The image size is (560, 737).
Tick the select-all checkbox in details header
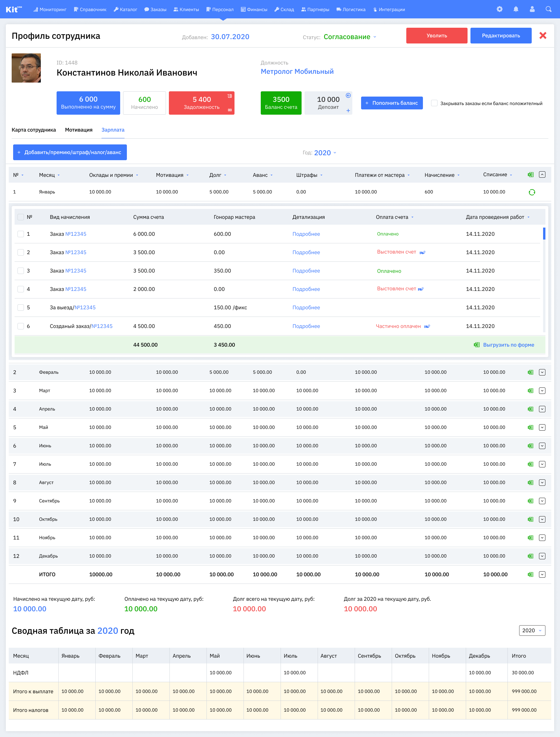pos(21,217)
